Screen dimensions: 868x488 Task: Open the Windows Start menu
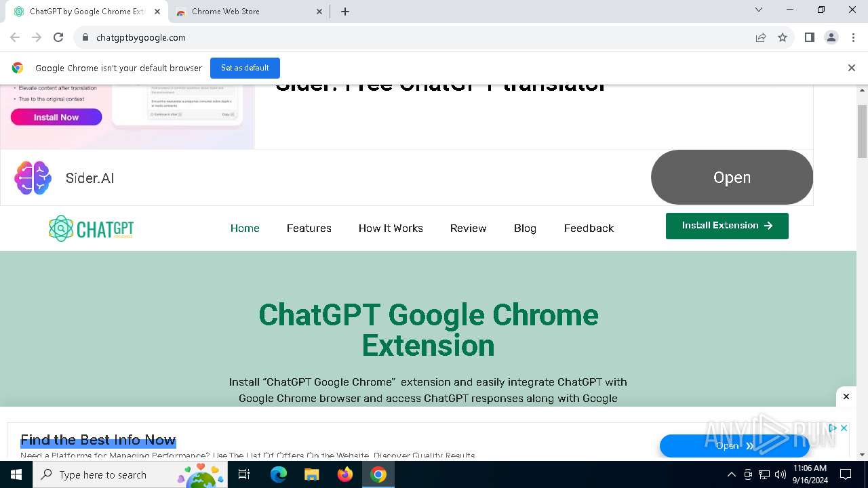(x=16, y=474)
